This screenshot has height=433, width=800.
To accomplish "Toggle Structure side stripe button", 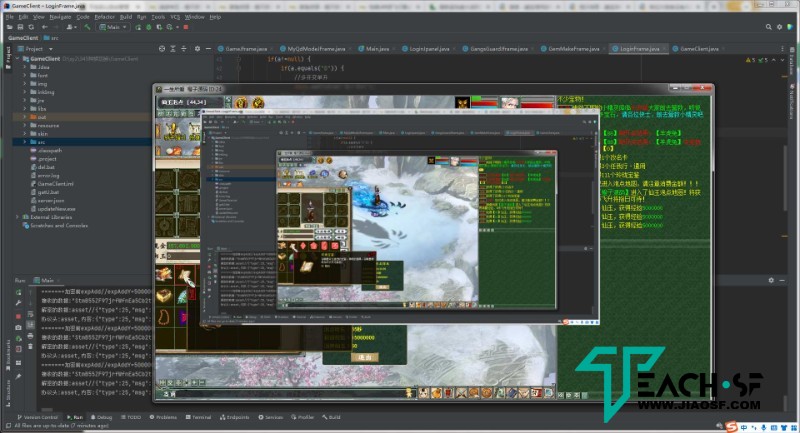I will (8, 393).
